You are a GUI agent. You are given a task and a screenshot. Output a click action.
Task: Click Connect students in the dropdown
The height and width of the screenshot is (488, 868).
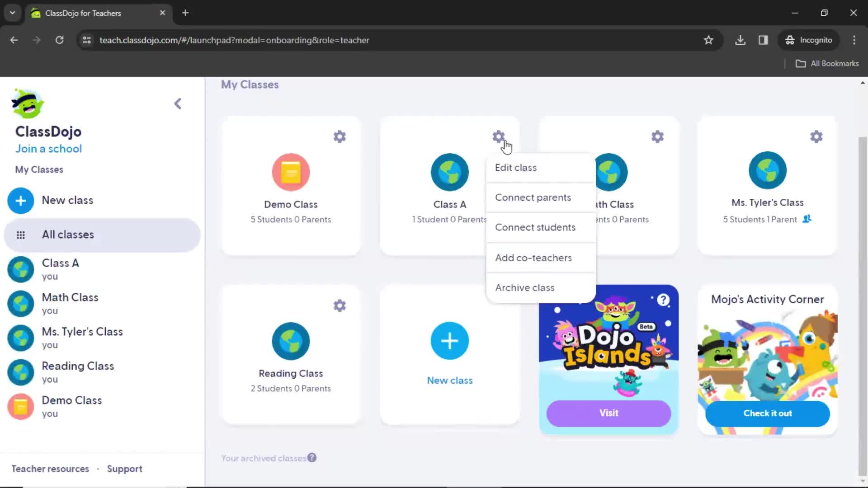tap(535, 227)
